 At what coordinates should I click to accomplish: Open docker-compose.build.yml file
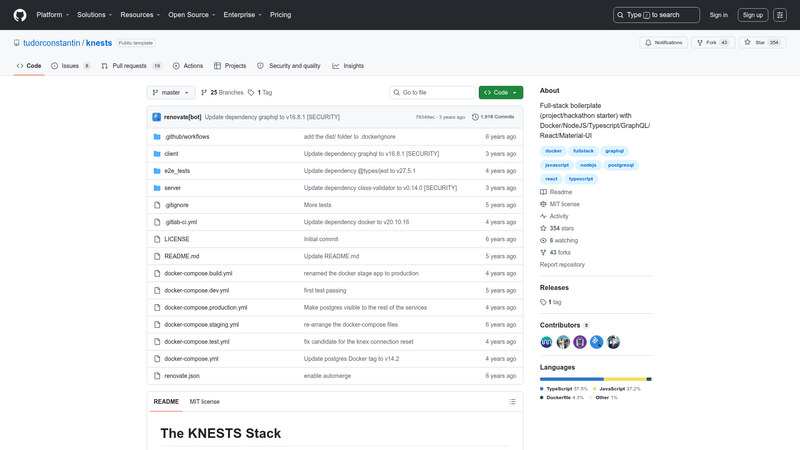198,273
